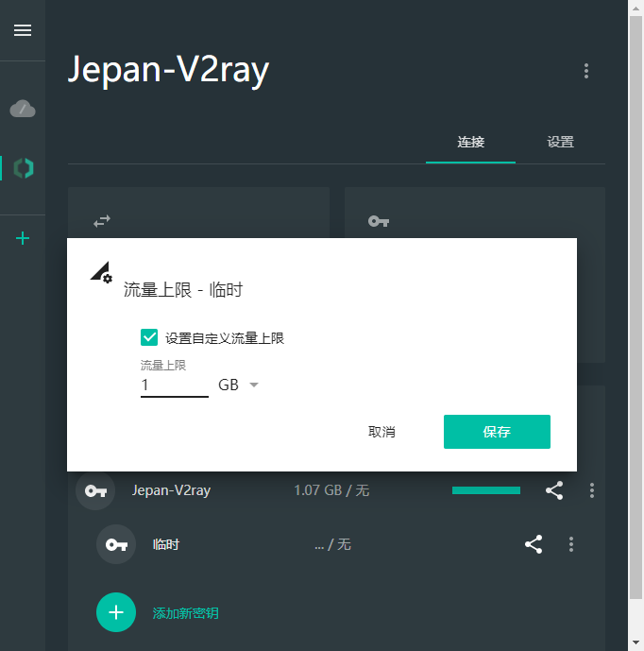Uncheck 设置自定义流量上限 checkbox
The image size is (644, 651).
point(149,337)
